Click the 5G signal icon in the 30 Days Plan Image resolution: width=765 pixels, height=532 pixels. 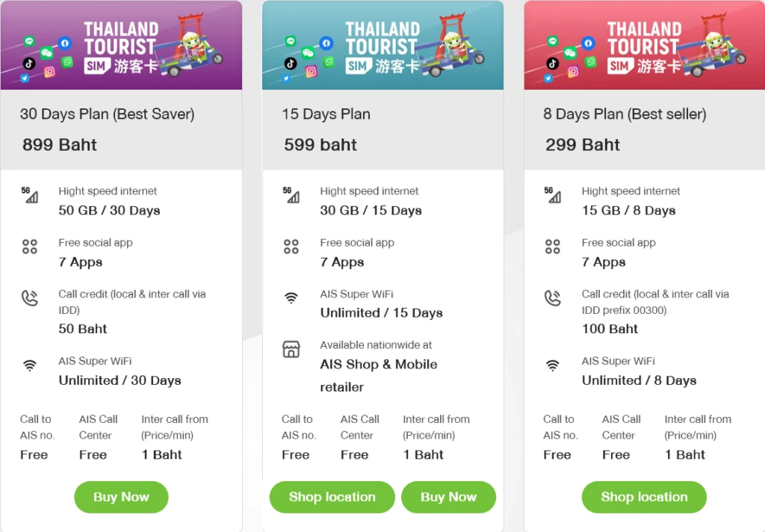(x=29, y=195)
